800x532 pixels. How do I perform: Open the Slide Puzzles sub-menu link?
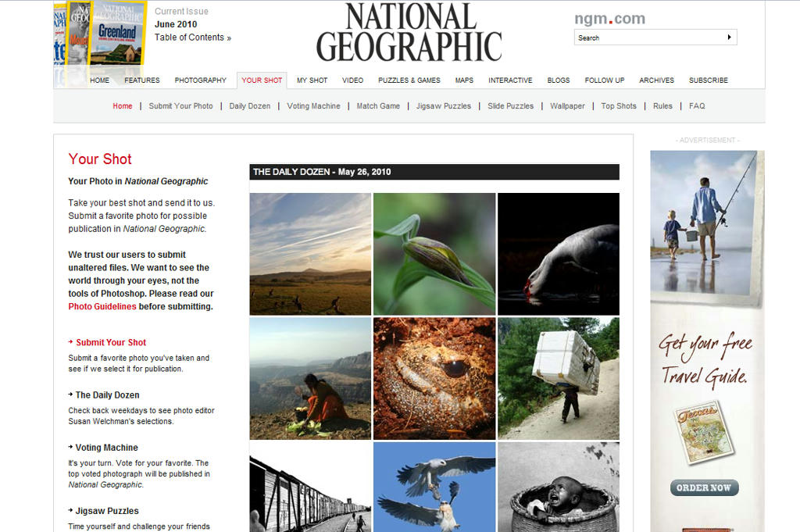[510, 106]
